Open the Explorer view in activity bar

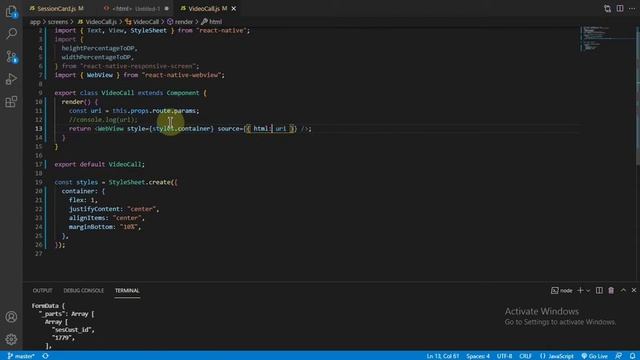tap(11, 11)
